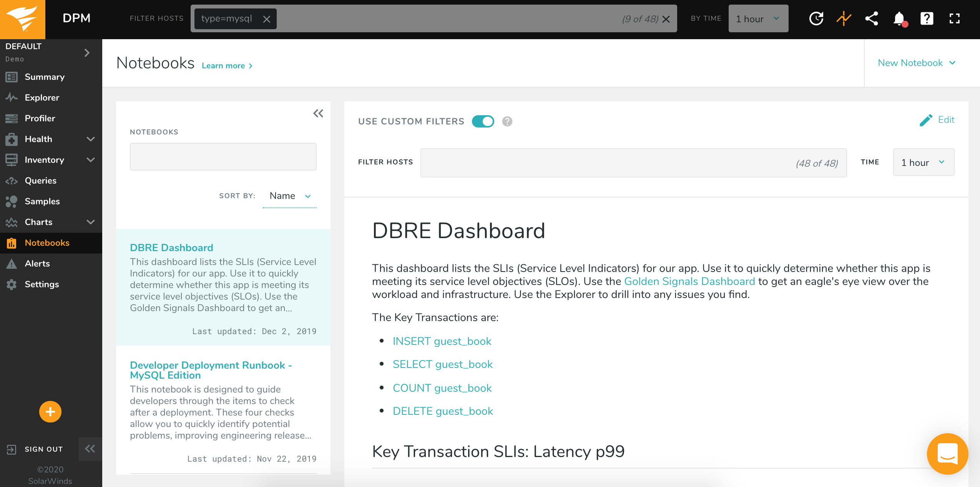
Task: Click the share icon in top bar
Action: (872, 18)
